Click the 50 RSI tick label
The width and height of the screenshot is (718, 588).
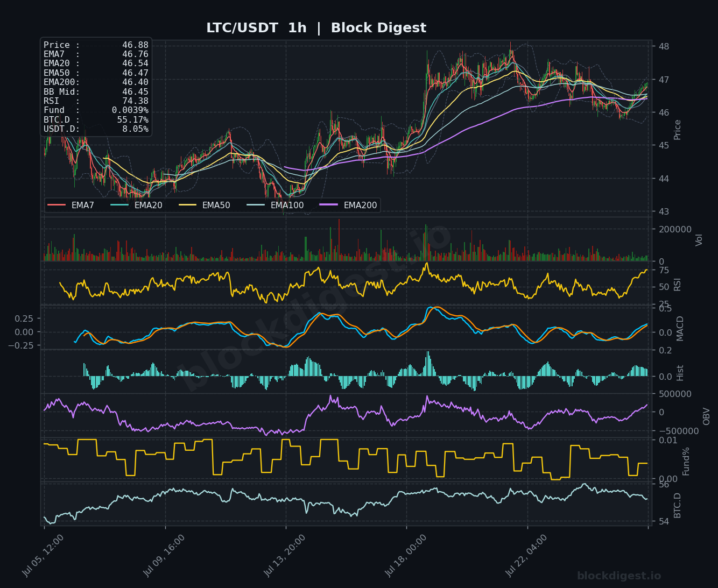coord(664,287)
